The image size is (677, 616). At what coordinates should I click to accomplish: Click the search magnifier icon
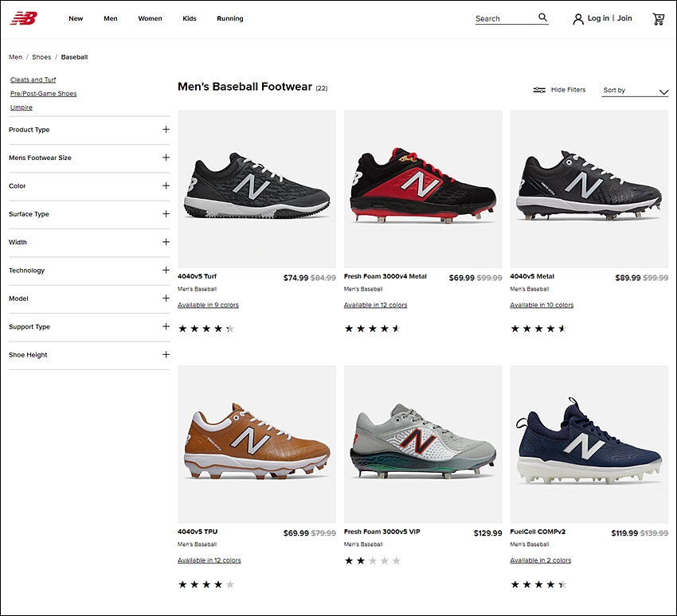coord(542,18)
